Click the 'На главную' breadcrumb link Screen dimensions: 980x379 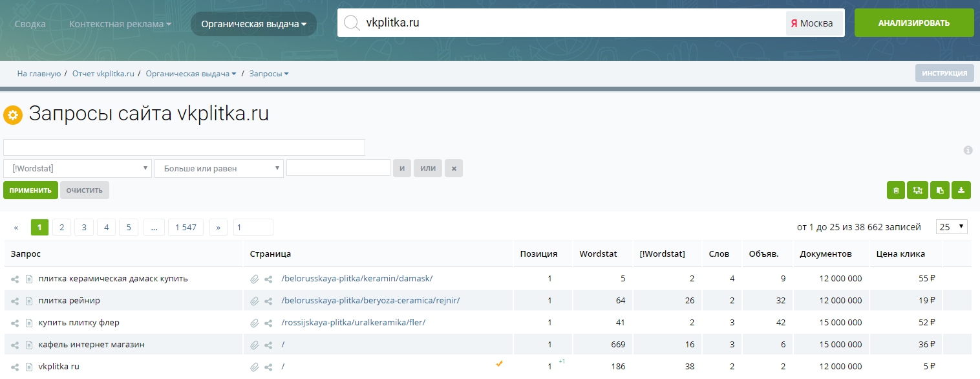click(x=39, y=74)
